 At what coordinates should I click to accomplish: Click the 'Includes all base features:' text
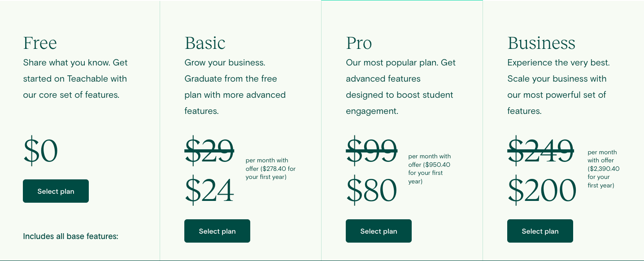click(x=70, y=236)
